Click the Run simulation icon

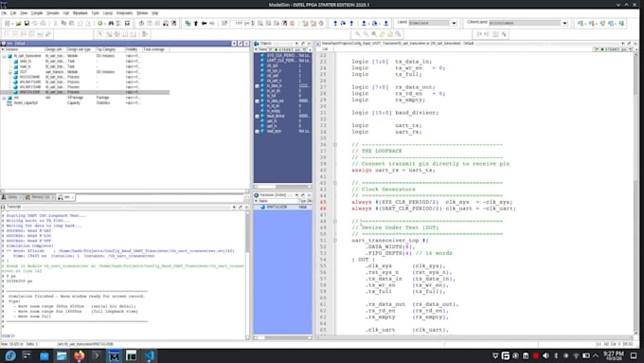coord(260,24)
